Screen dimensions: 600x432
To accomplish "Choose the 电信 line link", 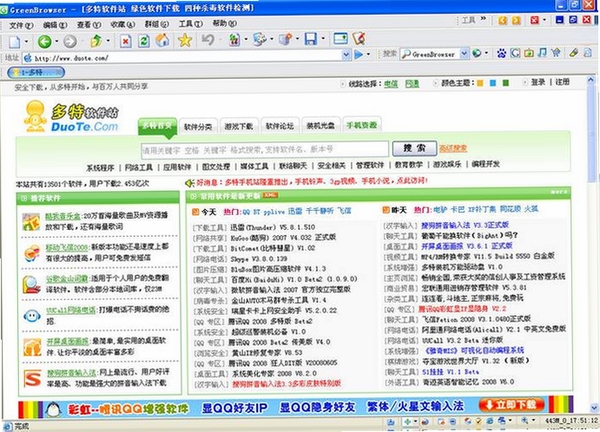I will click(391, 84).
